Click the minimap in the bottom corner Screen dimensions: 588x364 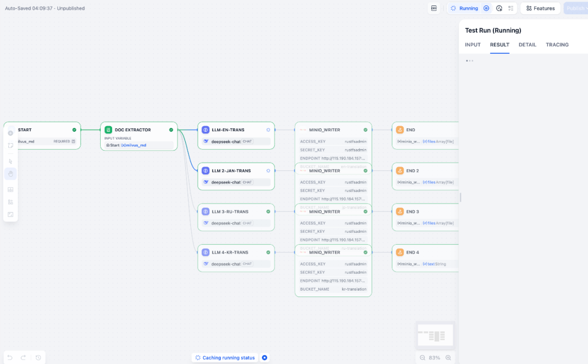pyautogui.click(x=434, y=335)
